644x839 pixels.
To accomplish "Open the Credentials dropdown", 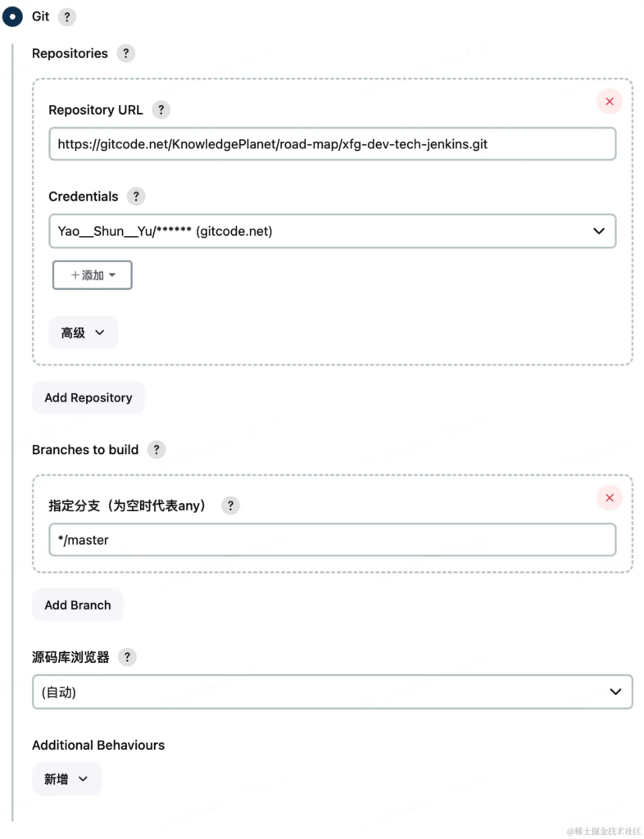I will coord(332,231).
